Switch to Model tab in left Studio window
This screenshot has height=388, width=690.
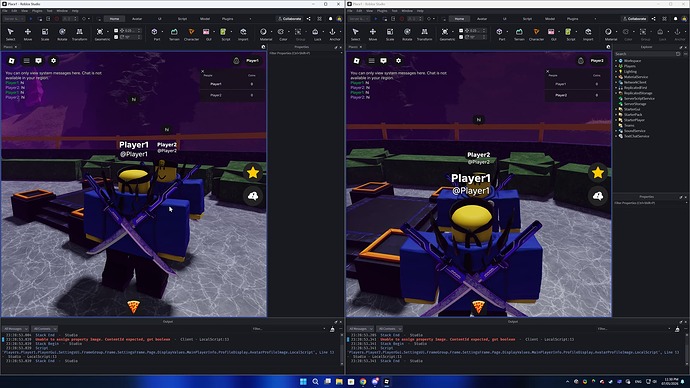(x=205, y=19)
